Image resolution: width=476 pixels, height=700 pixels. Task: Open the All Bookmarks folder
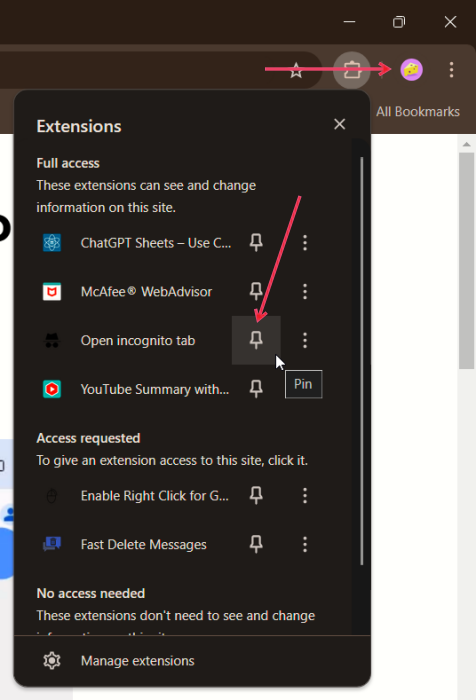[418, 112]
